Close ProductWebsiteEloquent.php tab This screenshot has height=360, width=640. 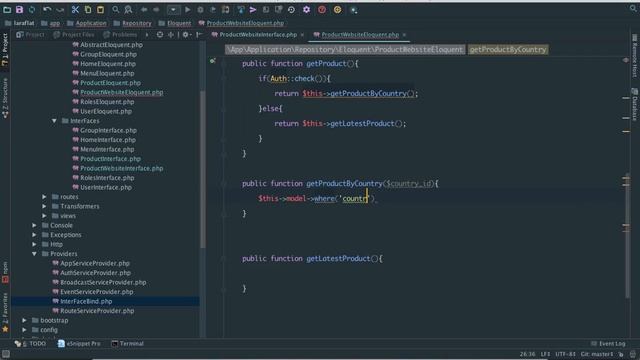[404, 35]
